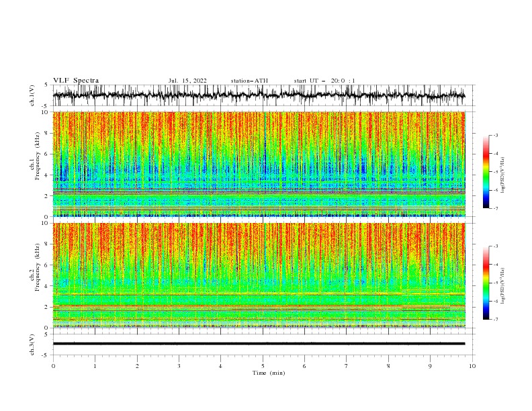
Task: Click the 'start UT = 20:0 :1' text
Action: [324, 81]
